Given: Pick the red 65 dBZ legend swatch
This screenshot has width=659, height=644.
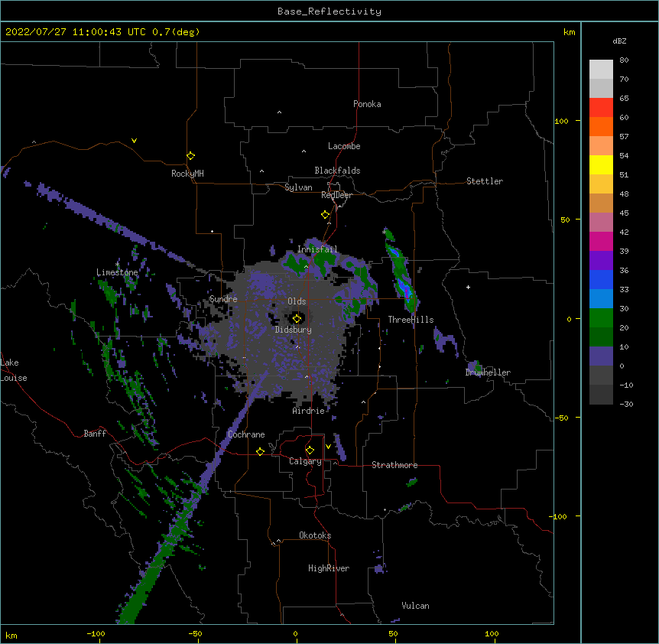Looking at the screenshot, I should tap(601, 108).
